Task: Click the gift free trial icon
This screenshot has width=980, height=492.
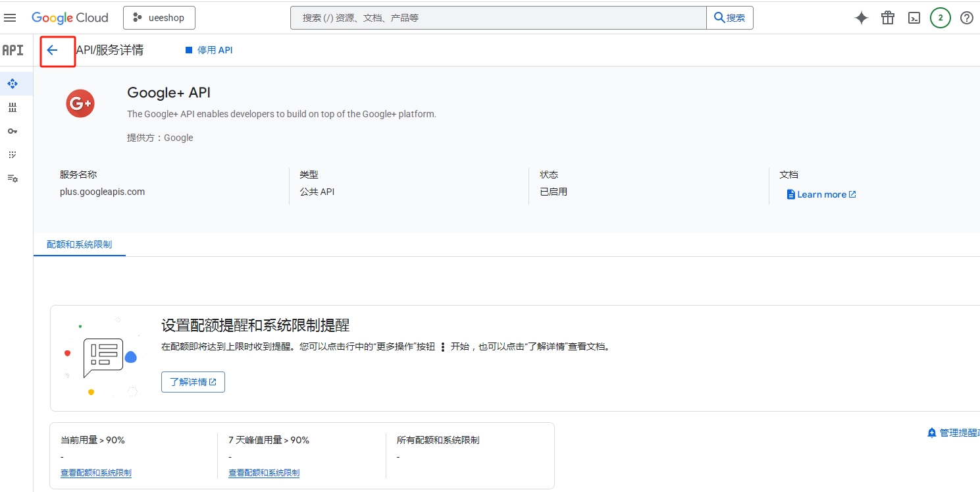Action: [x=888, y=18]
